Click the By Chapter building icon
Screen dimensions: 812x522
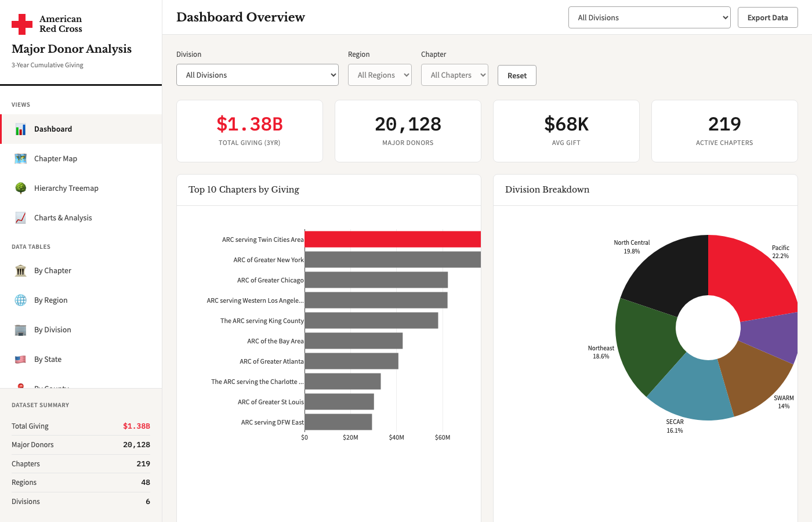21,271
